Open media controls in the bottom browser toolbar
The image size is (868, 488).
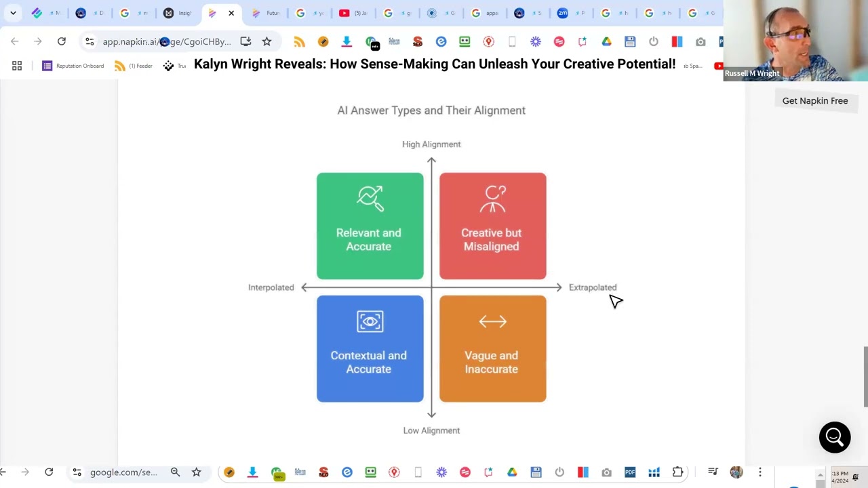pos(713,472)
